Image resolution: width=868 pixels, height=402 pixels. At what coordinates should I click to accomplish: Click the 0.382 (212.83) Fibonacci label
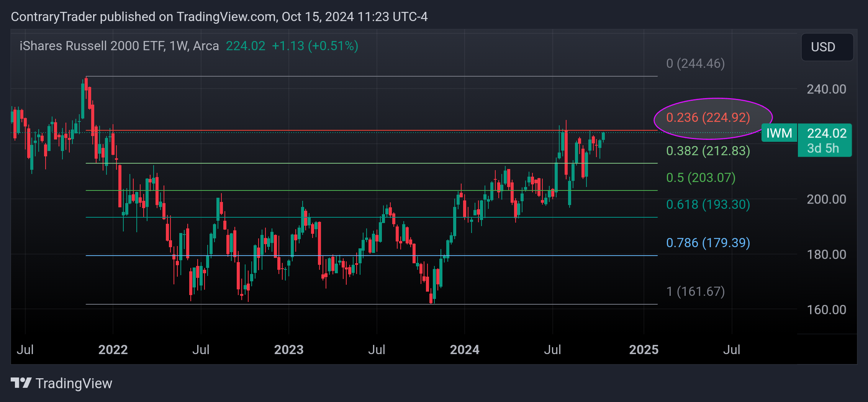tap(708, 151)
